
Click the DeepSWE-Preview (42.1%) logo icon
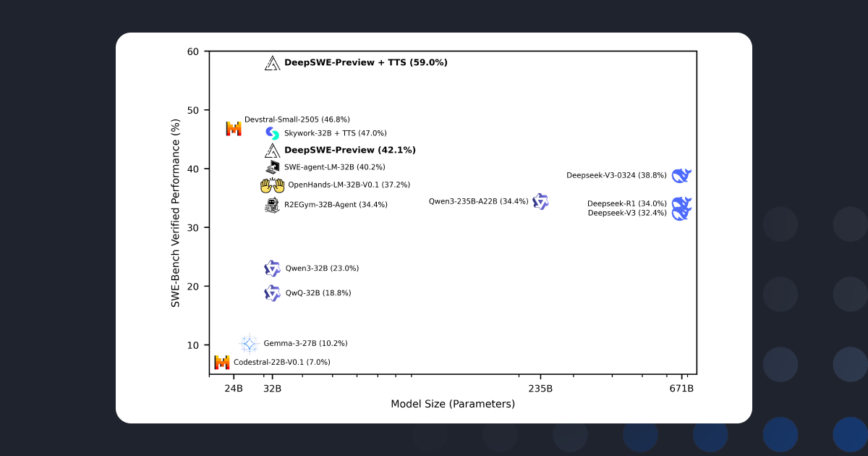pyautogui.click(x=272, y=151)
